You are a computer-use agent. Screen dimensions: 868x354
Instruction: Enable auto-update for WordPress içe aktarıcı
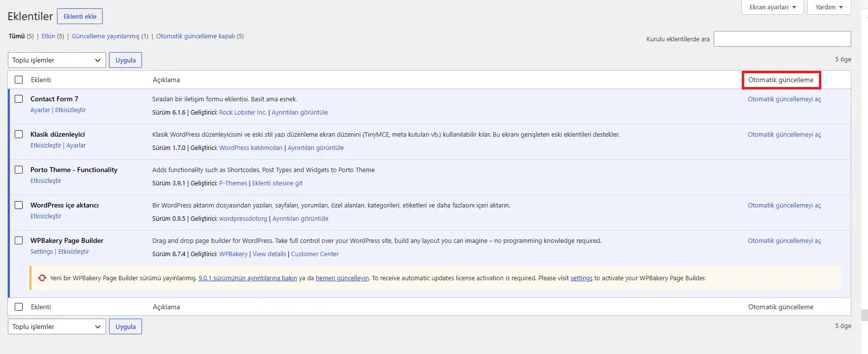pyautogui.click(x=784, y=205)
